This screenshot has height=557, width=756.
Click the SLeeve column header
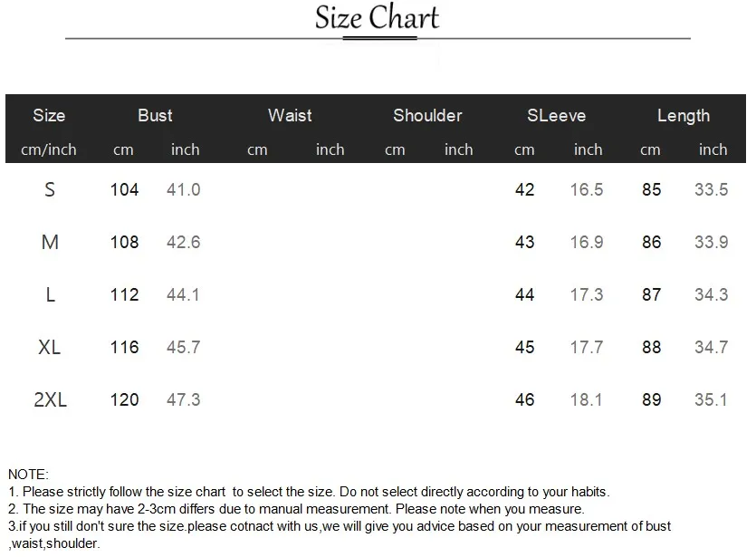click(556, 115)
